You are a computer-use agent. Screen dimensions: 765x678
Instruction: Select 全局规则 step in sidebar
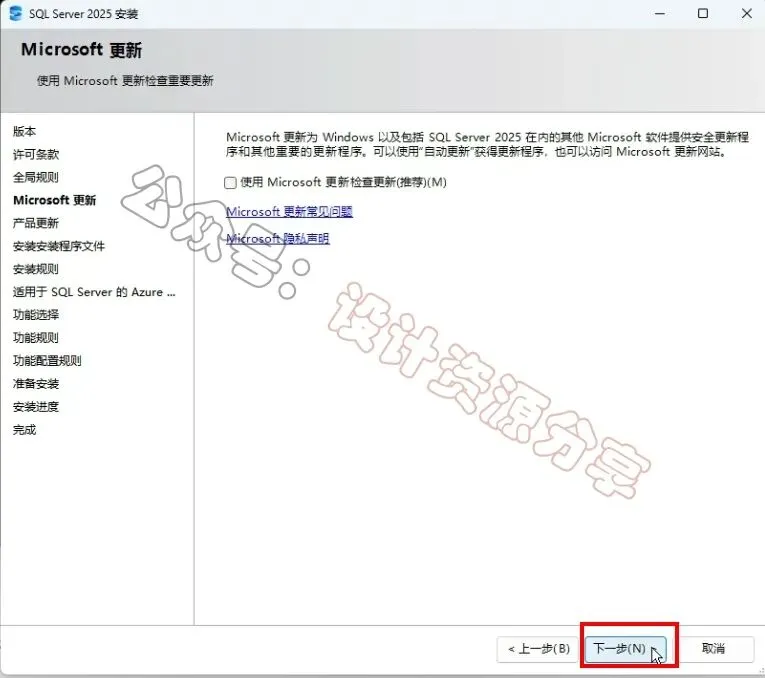click(36, 178)
